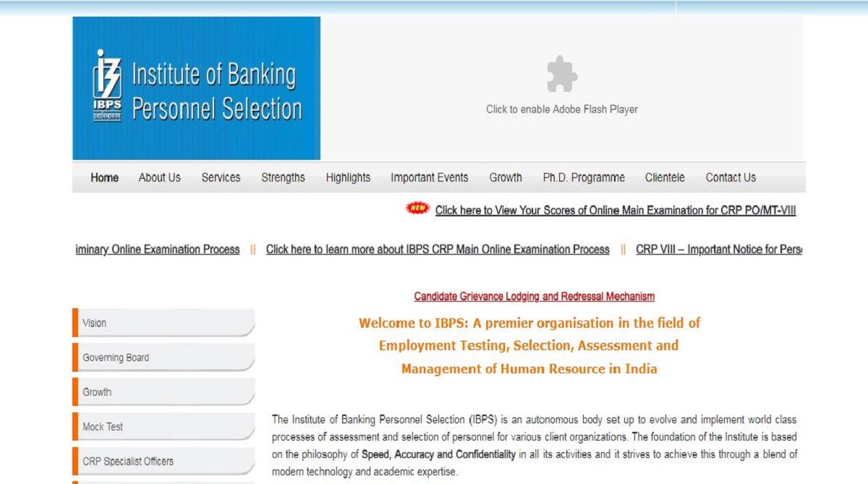Open Ph.D. Programme menu item
The image size is (868, 484).
coord(584,177)
